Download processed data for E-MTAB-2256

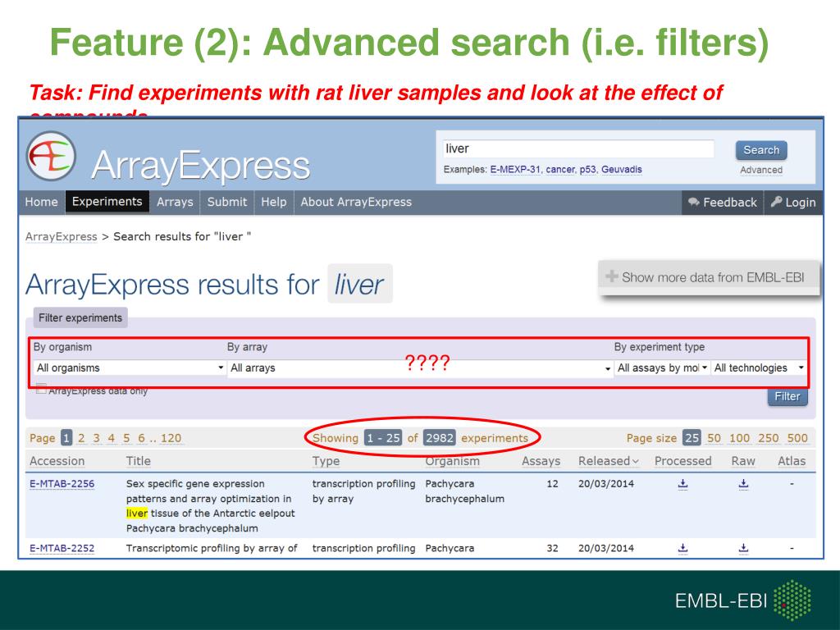[682, 484]
